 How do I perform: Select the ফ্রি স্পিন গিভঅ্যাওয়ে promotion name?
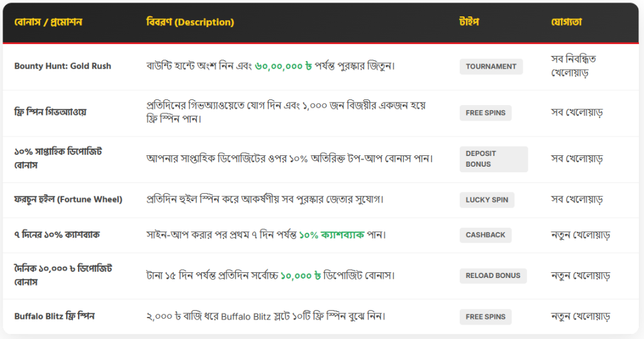pos(50,113)
